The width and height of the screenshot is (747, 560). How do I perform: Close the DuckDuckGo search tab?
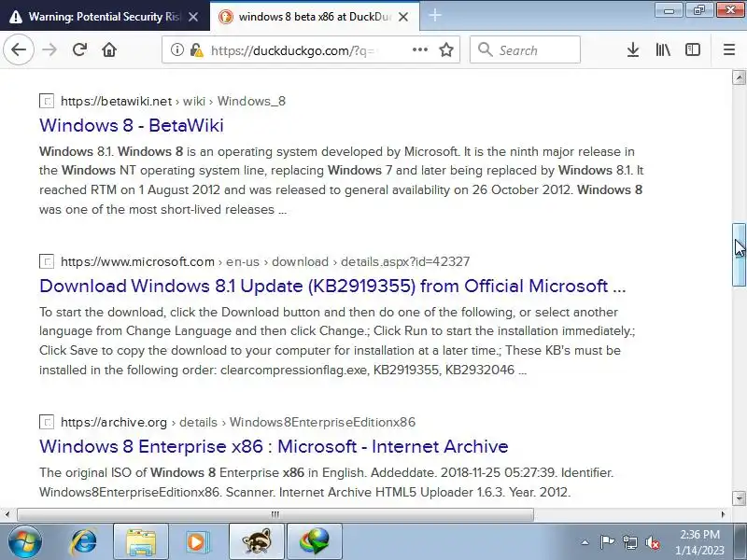(403, 17)
